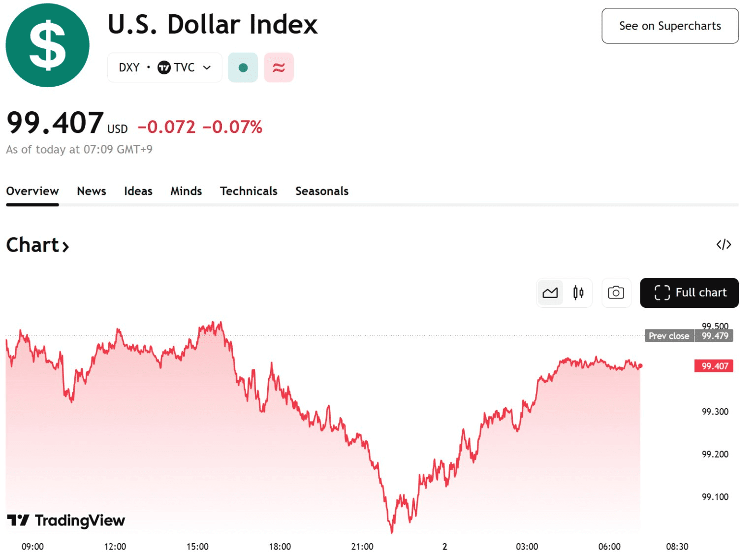Expand the Chart section heading arrow
The height and width of the screenshot is (555, 756).
click(x=65, y=246)
